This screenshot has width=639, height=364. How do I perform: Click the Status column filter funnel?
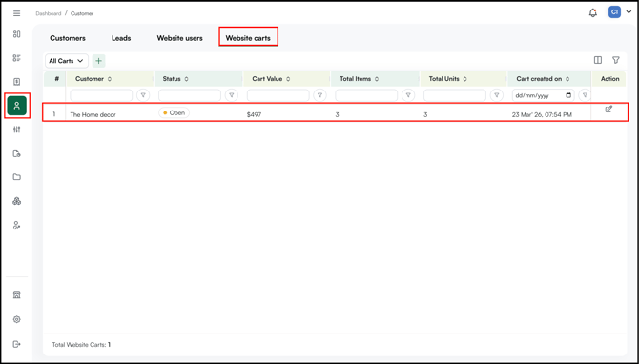[232, 95]
